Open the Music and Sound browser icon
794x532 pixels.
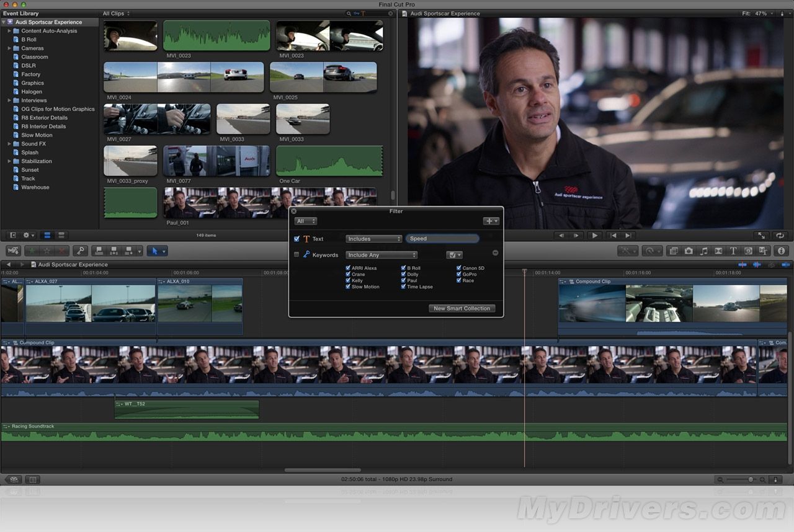coord(705,250)
